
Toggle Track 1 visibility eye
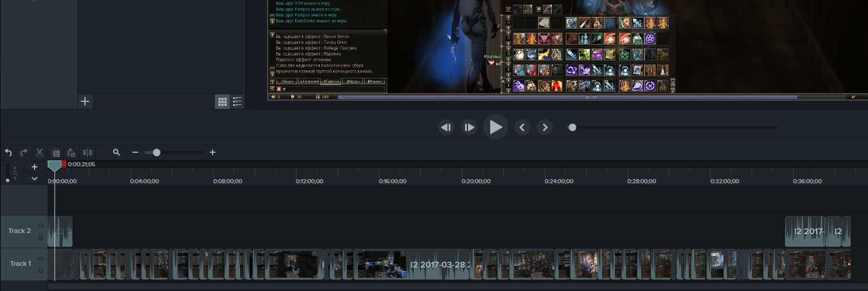40,258
